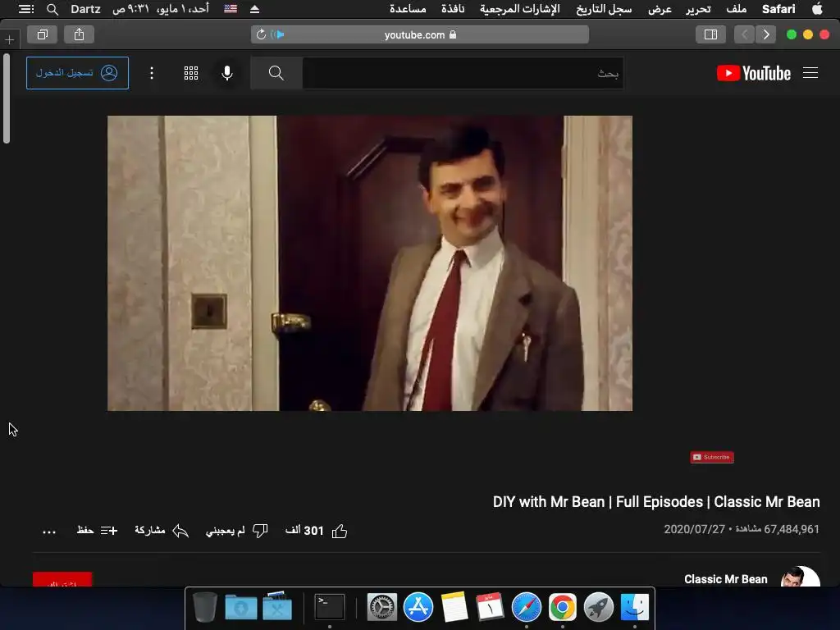Image resolution: width=840 pixels, height=630 pixels.
Task: Open Safari share sheet icon
Action: pos(80,34)
